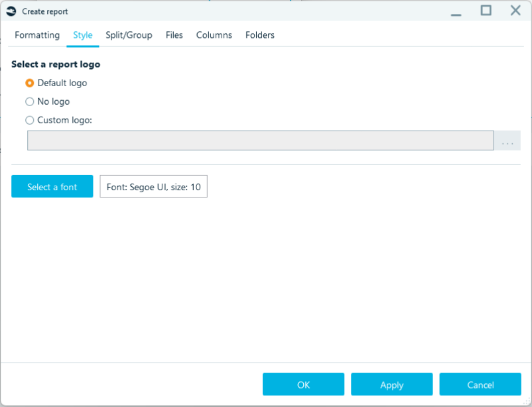Cancel the Create report dialog
Image resolution: width=532 pixels, height=407 pixels.
point(480,384)
